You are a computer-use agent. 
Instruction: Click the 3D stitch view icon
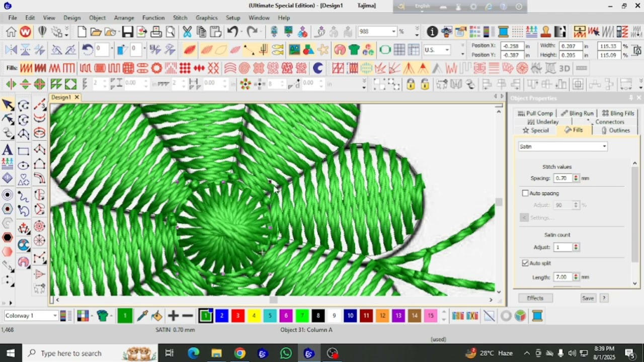(x=565, y=68)
